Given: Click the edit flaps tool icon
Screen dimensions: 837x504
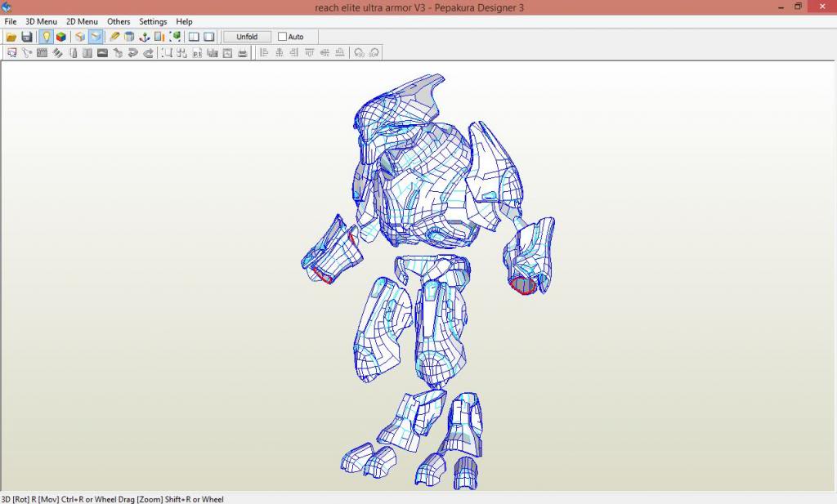Looking at the screenshot, I should coord(43,53).
